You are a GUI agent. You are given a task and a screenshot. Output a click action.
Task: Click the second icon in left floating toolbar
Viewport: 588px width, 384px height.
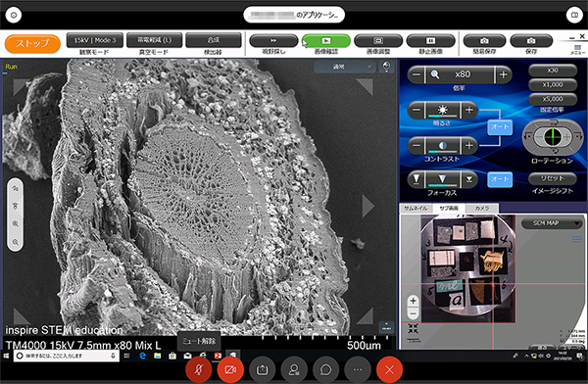(16, 206)
